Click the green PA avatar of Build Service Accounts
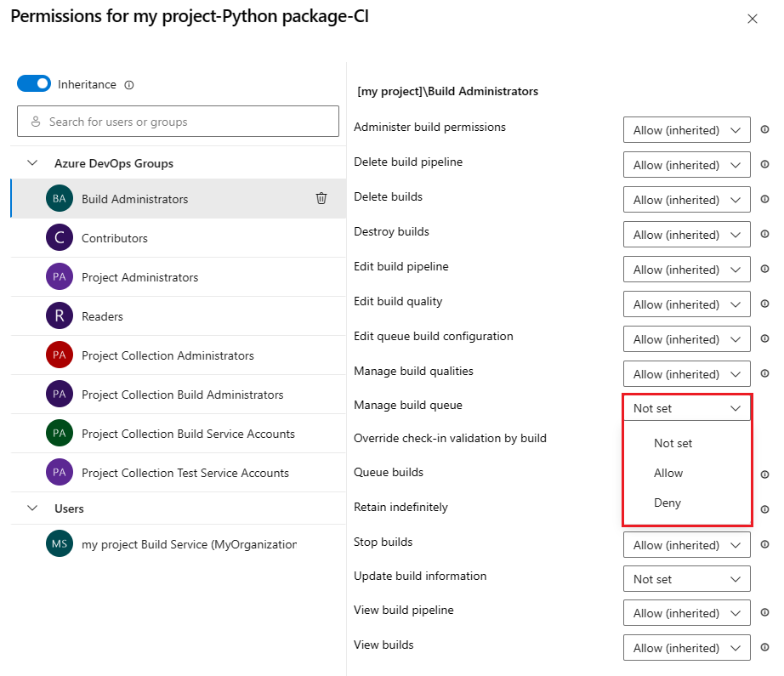 [x=60, y=433]
